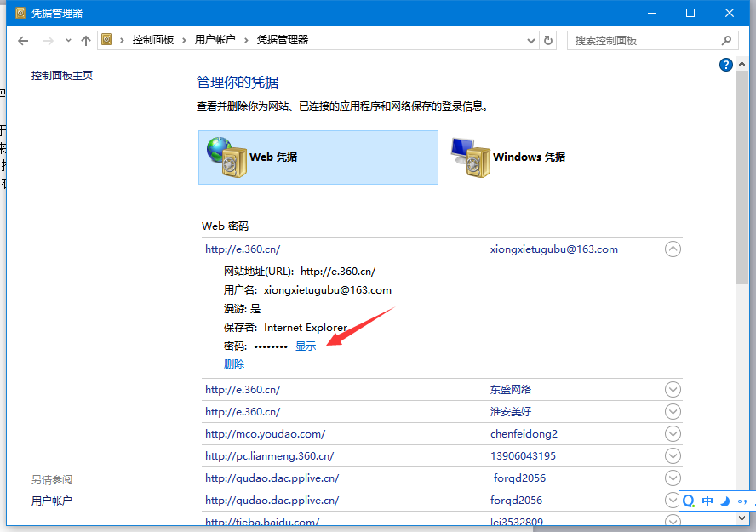Click the 保存者 Internet Explorer line
This screenshot has width=756, height=532.
[285, 328]
